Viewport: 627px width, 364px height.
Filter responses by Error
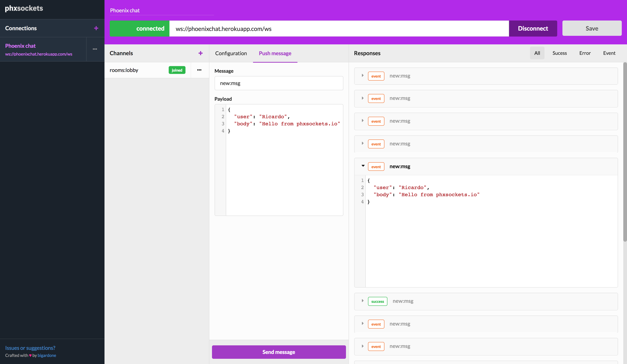(585, 53)
